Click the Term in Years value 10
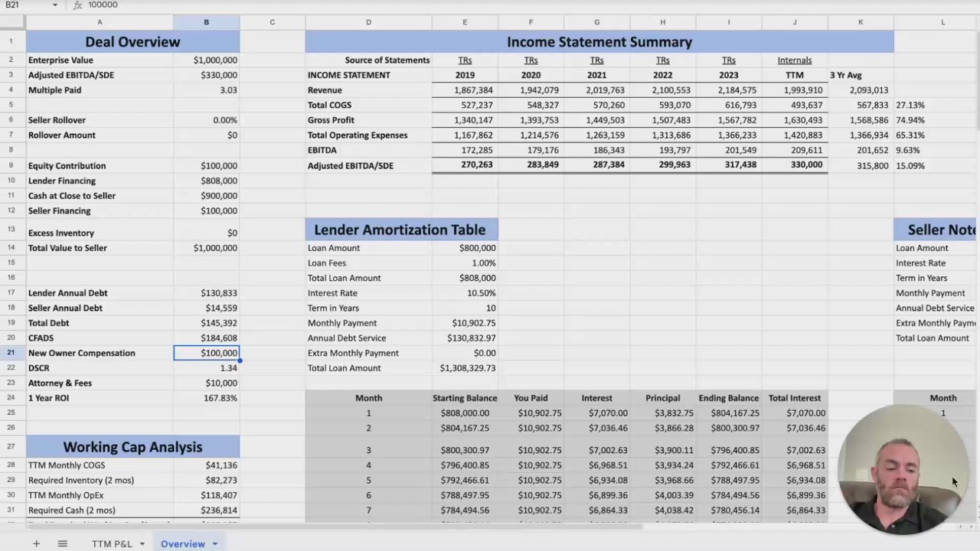 click(465, 308)
